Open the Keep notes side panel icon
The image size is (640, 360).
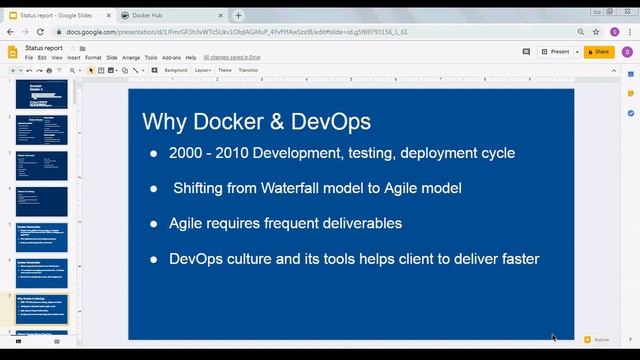(x=631, y=93)
